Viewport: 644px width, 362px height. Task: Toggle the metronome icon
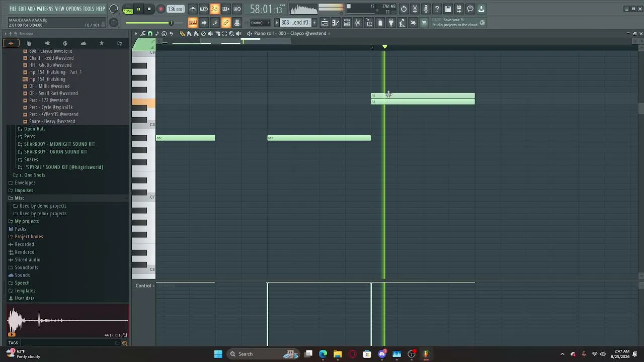click(193, 9)
